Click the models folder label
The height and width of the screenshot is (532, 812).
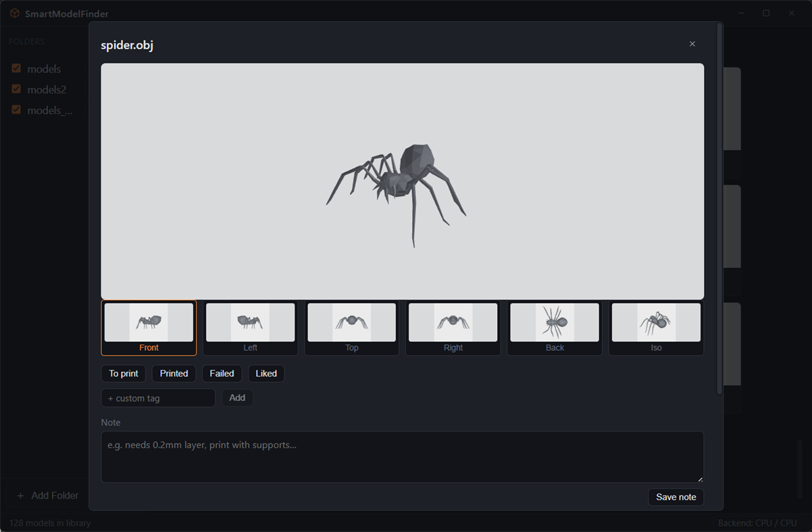[x=44, y=69]
